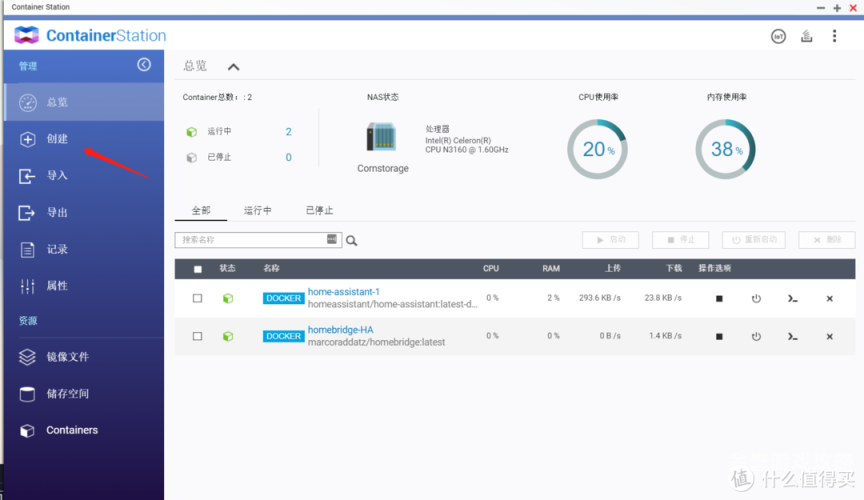Open 创建 create in sidebar
864x500 pixels.
pyautogui.click(x=84, y=139)
